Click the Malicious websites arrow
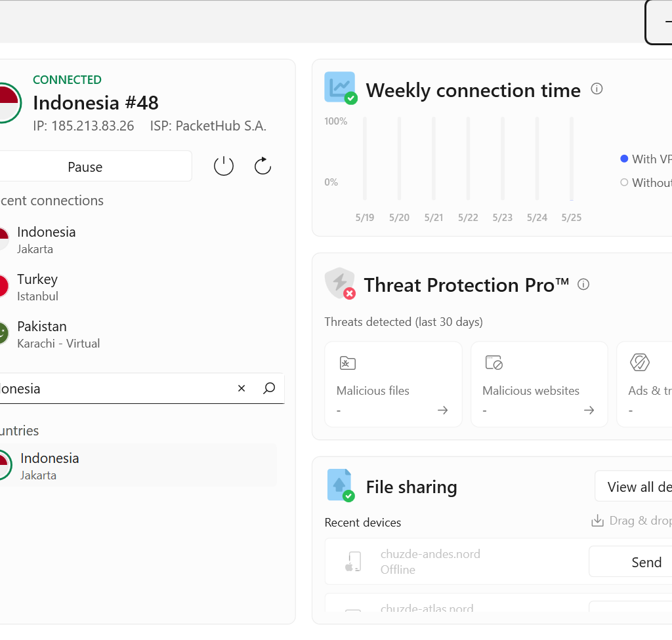Viewport: 672px width, 640px height. tap(589, 410)
